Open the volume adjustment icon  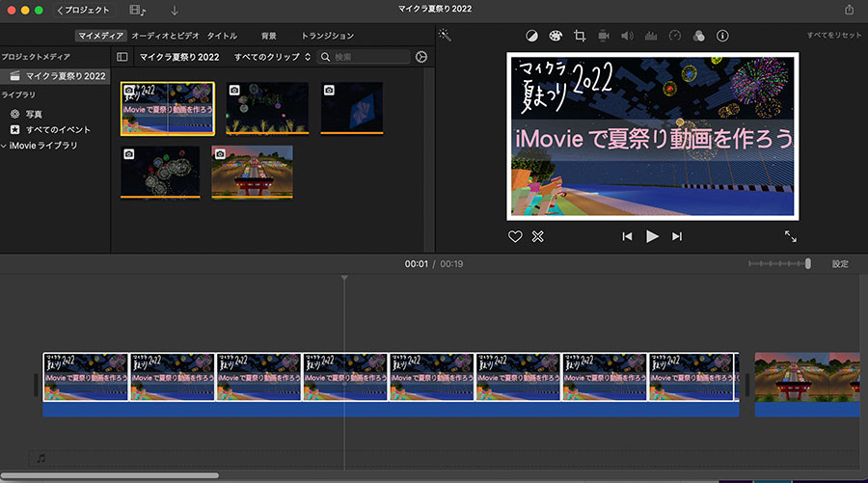tap(627, 36)
